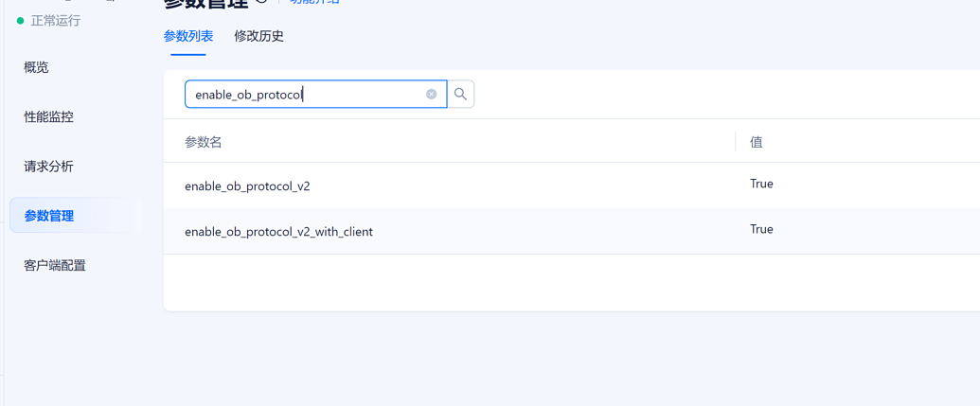980x406 pixels.
Task: Select the enable_ob_protocol_v2_with_client parameter row
Action: 571,231
